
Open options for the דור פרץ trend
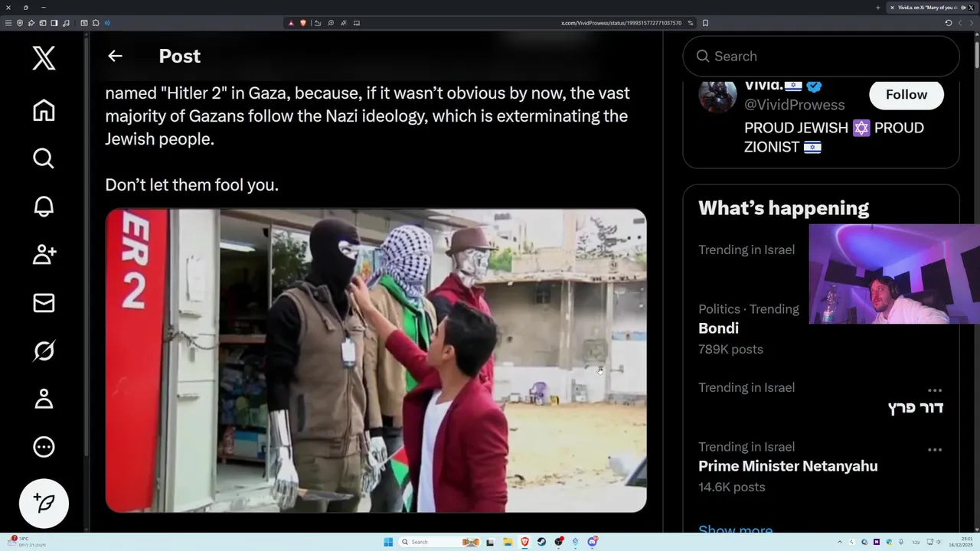pyautogui.click(x=935, y=390)
